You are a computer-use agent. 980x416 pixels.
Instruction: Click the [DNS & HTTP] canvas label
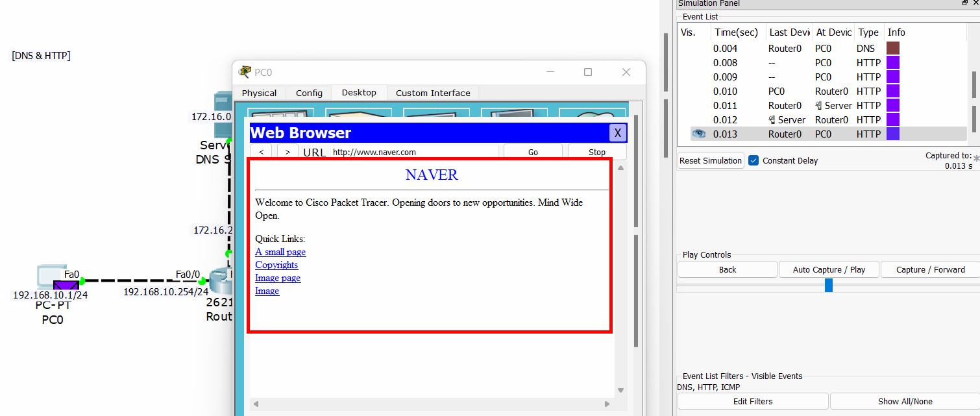click(41, 56)
